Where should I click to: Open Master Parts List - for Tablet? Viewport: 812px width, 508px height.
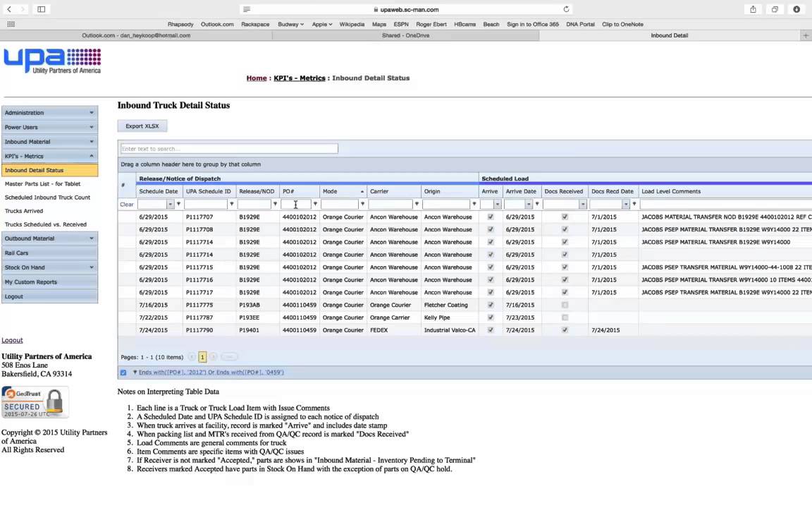(x=42, y=184)
